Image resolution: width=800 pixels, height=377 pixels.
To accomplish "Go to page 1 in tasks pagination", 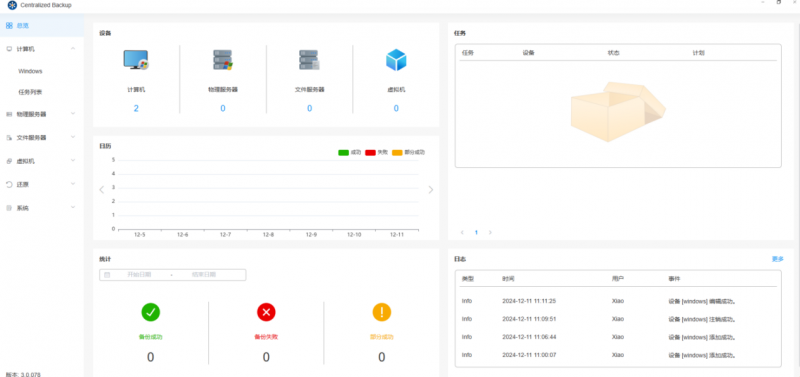I will [477, 232].
